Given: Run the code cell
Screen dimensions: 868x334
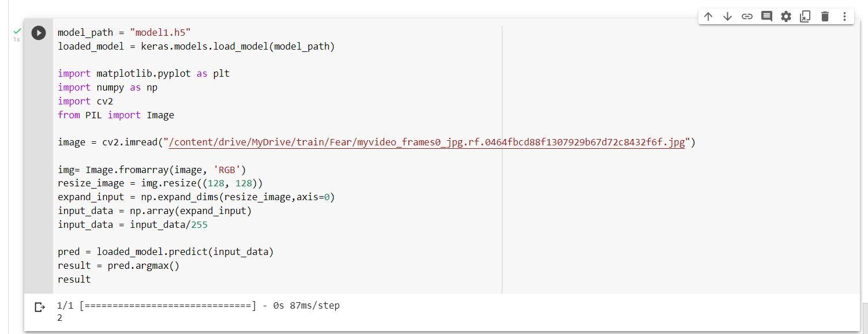Looking at the screenshot, I should pyautogui.click(x=38, y=33).
